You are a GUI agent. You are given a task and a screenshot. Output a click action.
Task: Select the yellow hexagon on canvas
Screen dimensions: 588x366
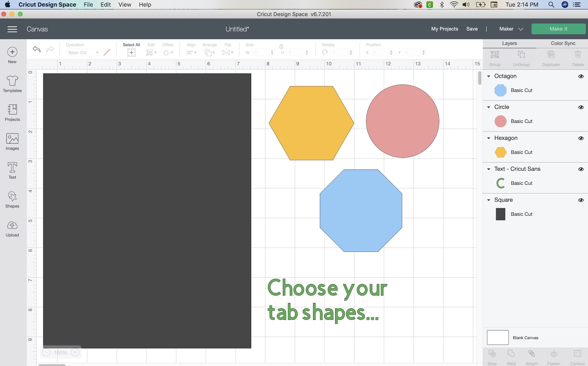tap(311, 123)
